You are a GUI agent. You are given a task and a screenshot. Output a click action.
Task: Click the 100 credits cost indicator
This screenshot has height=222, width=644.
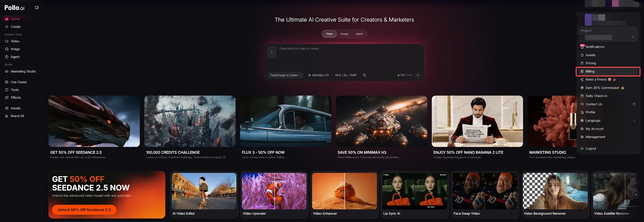[405, 75]
